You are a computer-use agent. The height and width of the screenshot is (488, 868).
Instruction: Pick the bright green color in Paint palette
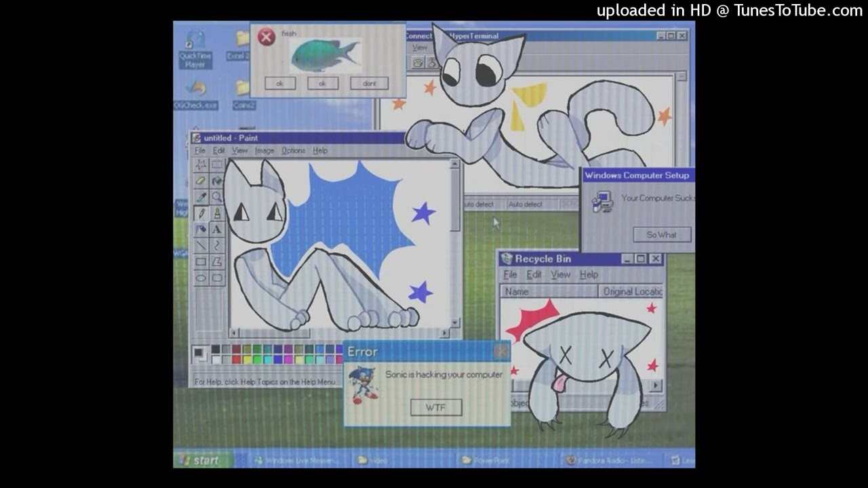click(257, 359)
